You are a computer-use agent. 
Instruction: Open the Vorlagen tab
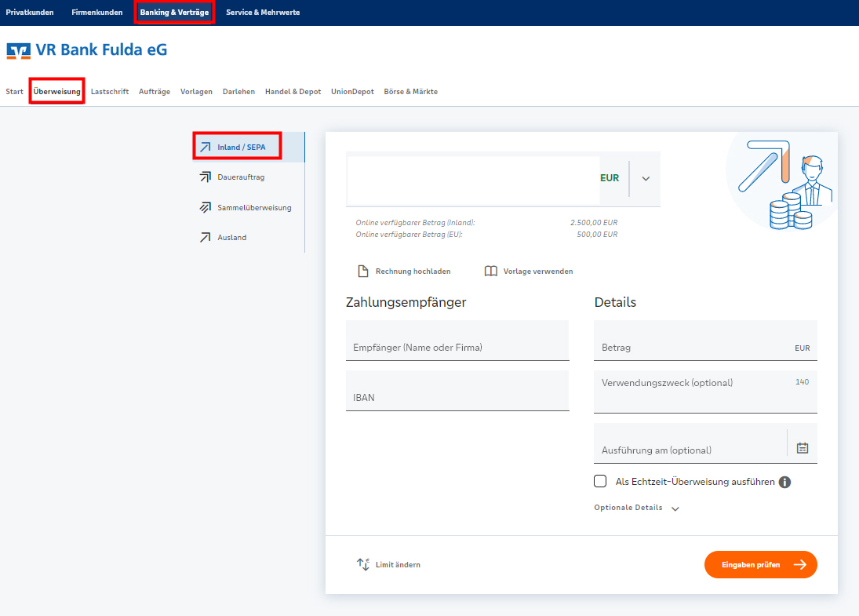(x=196, y=92)
